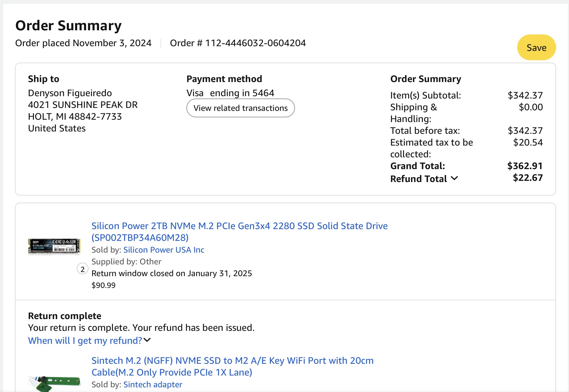Click the yellow Save button
Viewport: 569px width, 392px height.
pos(536,48)
